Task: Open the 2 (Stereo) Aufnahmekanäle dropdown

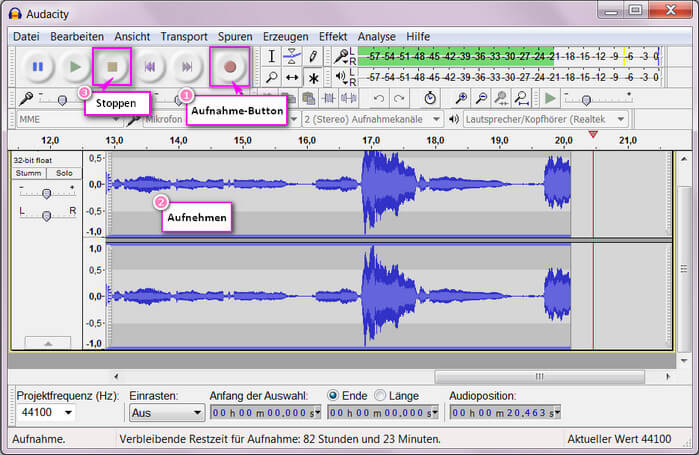Action: [x=372, y=119]
